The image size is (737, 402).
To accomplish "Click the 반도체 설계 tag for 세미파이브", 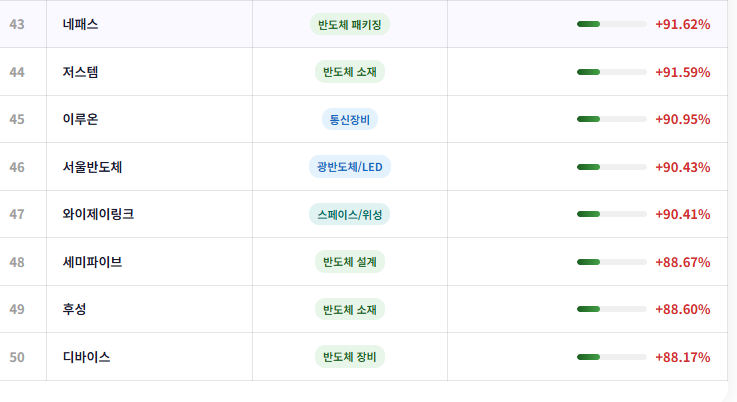I will tap(350, 262).
